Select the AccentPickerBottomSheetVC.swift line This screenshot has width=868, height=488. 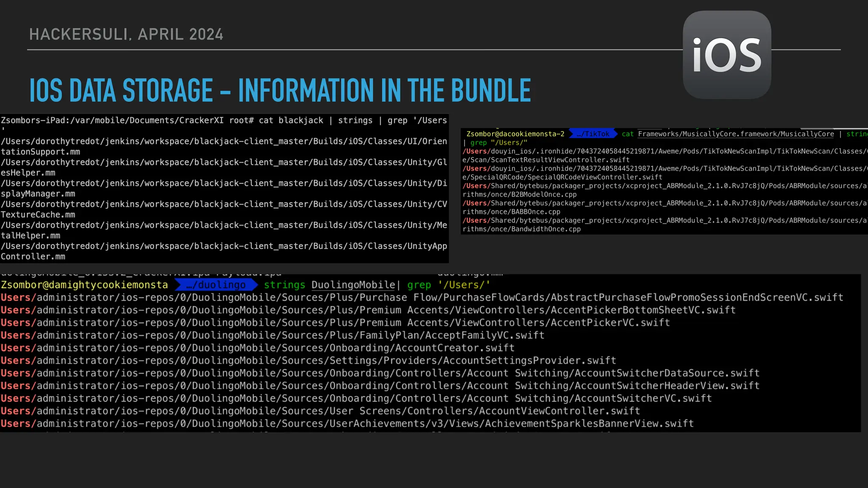[x=368, y=310]
